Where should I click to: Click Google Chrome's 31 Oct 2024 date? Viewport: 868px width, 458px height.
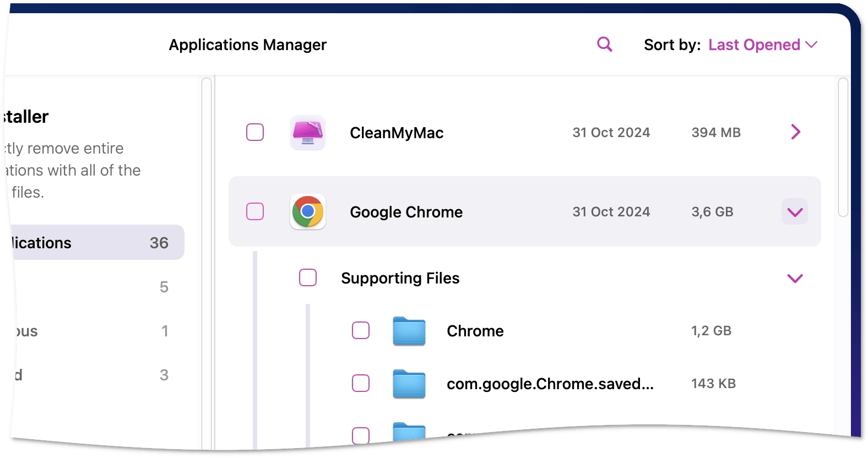tap(611, 212)
